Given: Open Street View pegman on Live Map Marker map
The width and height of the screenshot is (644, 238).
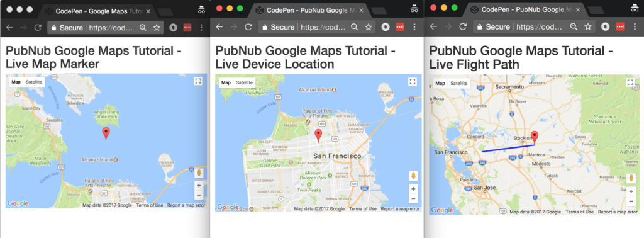Looking at the screenshot, I should click(x=199, y=173).
